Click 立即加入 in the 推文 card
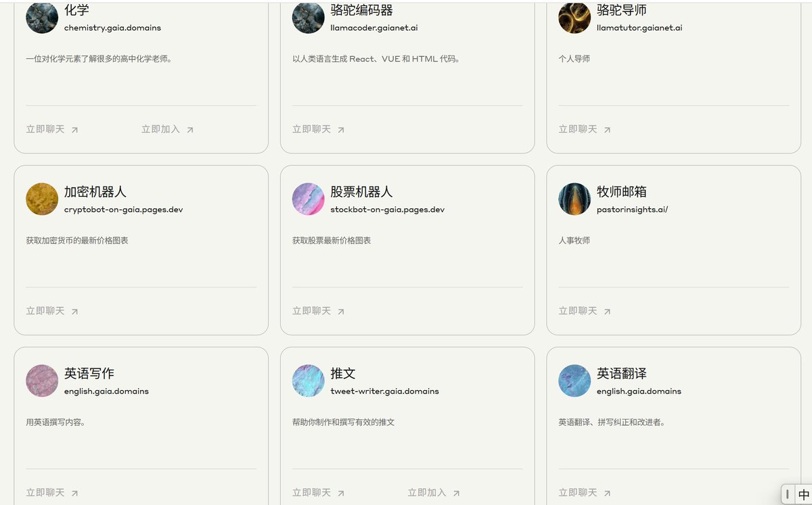The image size is (812, 505). [x=434, y=493]
